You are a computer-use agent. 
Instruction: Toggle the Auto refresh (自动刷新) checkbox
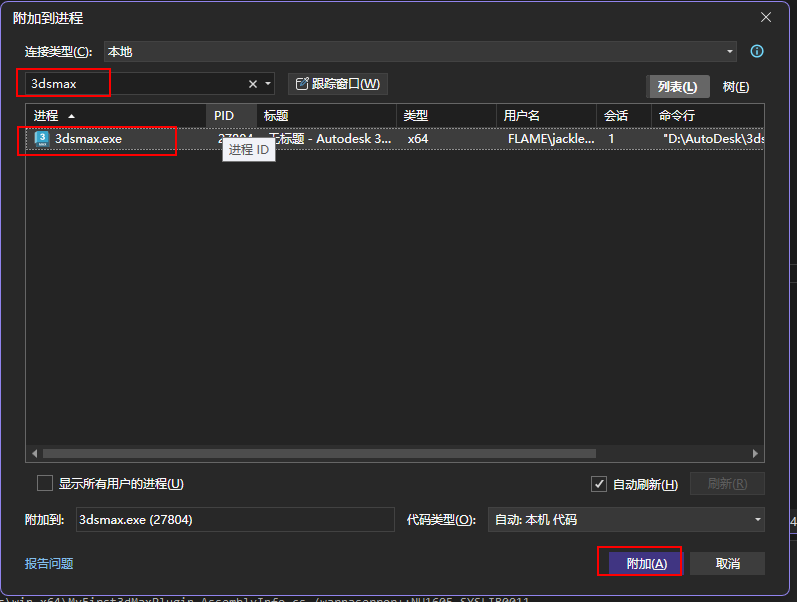pos(599,484)
